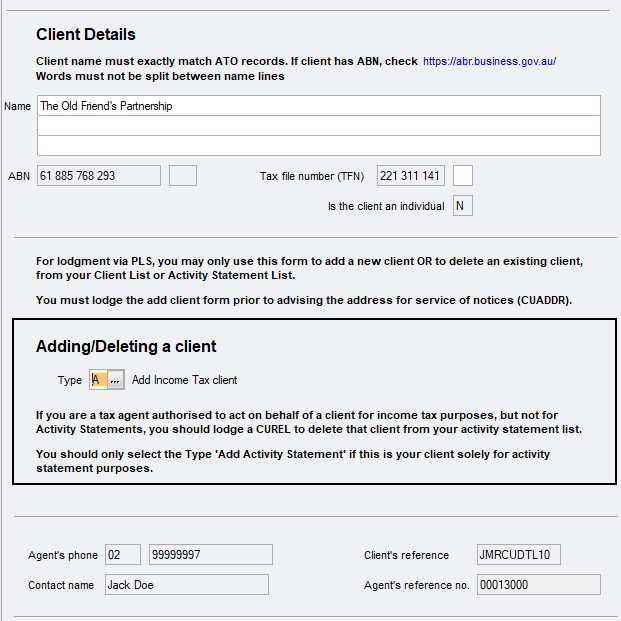Select the third Name line field
The width and height of the screenshot is (621, 621).
pos(319,146)
